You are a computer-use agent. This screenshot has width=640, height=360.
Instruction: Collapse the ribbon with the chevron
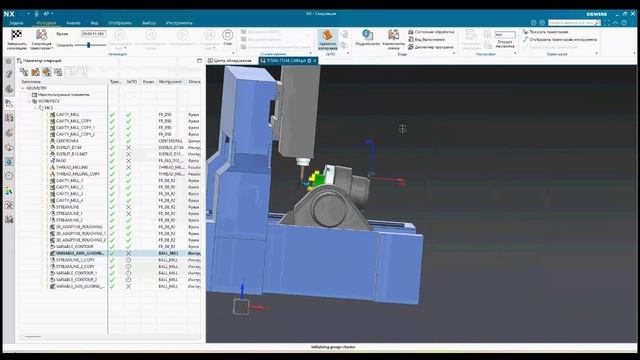click(x=616, y=23)
